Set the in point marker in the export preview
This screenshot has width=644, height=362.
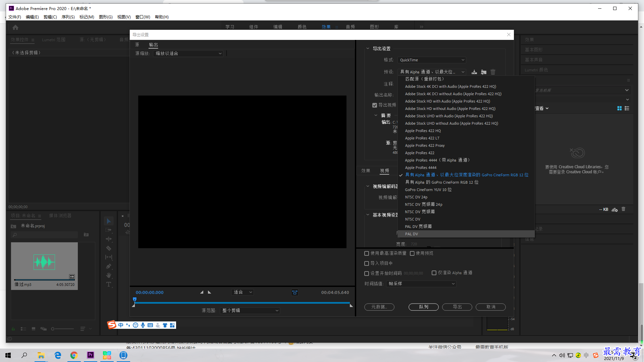(x=202, y=292)
